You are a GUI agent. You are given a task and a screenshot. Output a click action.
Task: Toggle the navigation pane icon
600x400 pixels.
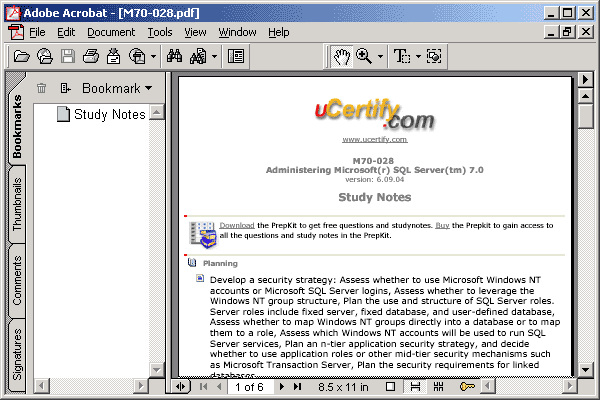pyautogui.click(x=236, y=57)
